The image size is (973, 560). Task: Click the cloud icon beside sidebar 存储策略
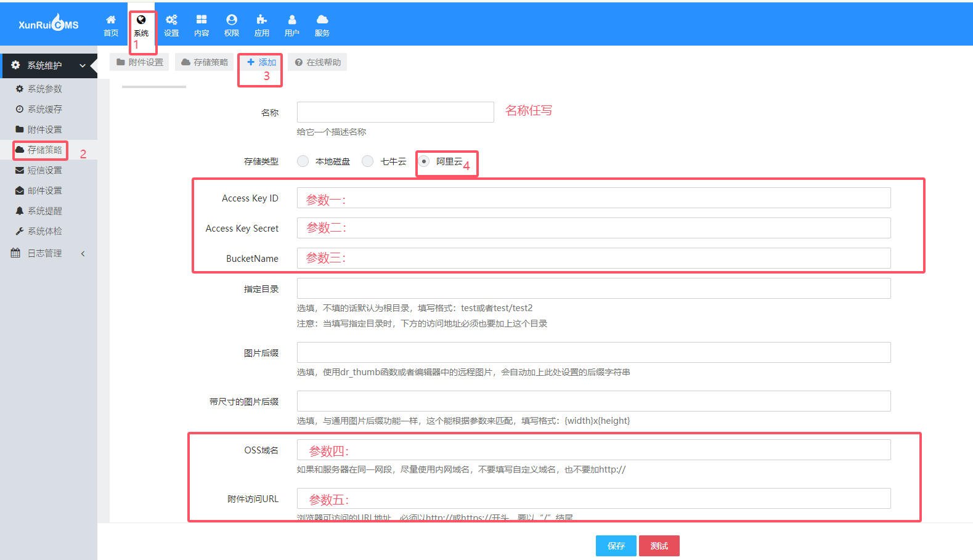click(x=20, y=150)
